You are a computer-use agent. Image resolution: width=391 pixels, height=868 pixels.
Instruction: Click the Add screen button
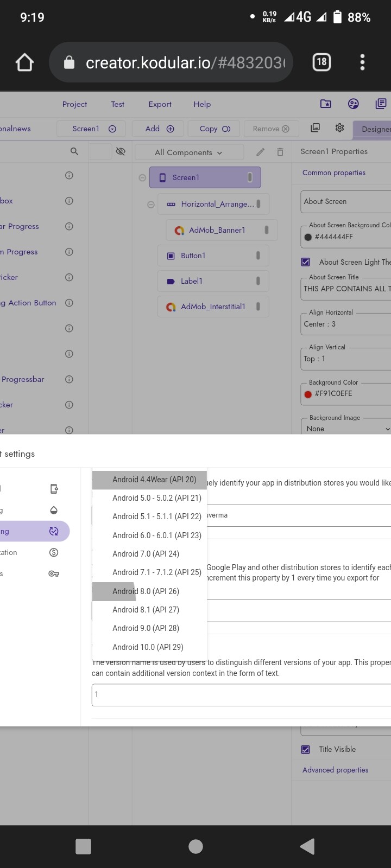pyautogui.click(x=159, y=129)
